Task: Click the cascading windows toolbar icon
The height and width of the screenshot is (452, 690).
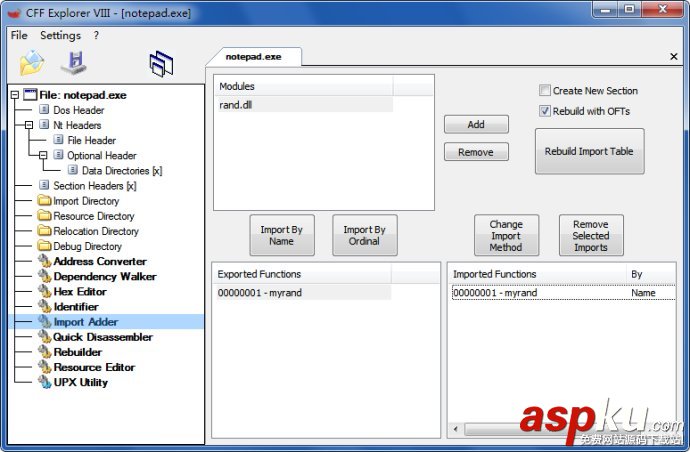Action: pos(161,64)
